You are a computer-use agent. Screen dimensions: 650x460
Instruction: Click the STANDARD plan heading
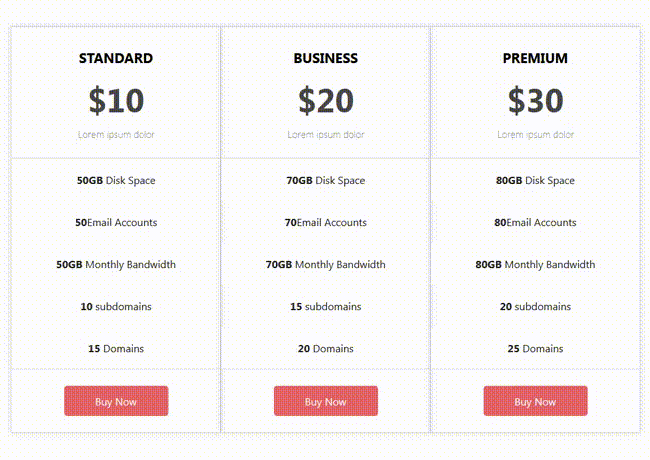(116, 58)
